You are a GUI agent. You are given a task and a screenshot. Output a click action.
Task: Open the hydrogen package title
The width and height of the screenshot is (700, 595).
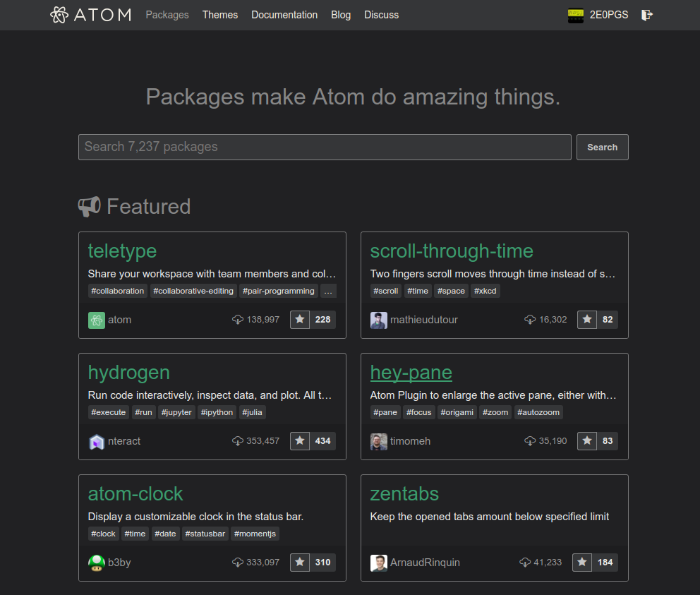click(129, 373)
